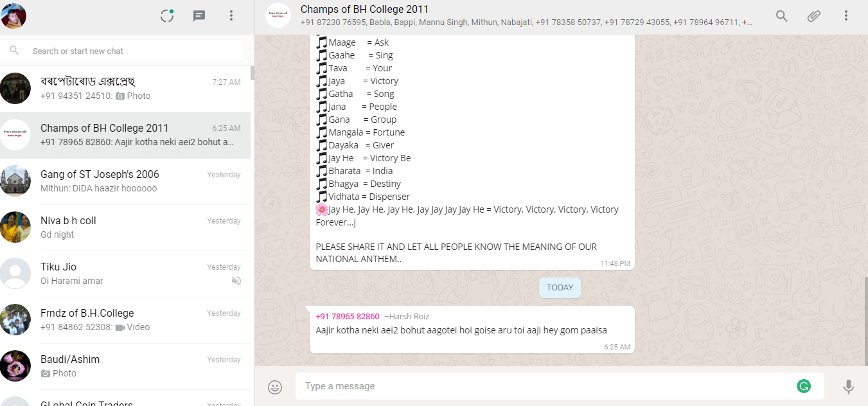Open the Baudi/Ashim chat

click(x=125, y=366)
